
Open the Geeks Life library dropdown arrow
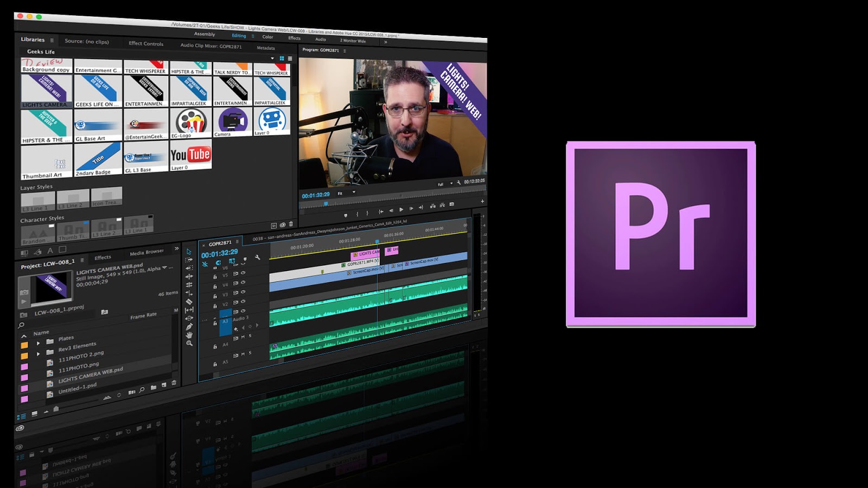point(272,58)
